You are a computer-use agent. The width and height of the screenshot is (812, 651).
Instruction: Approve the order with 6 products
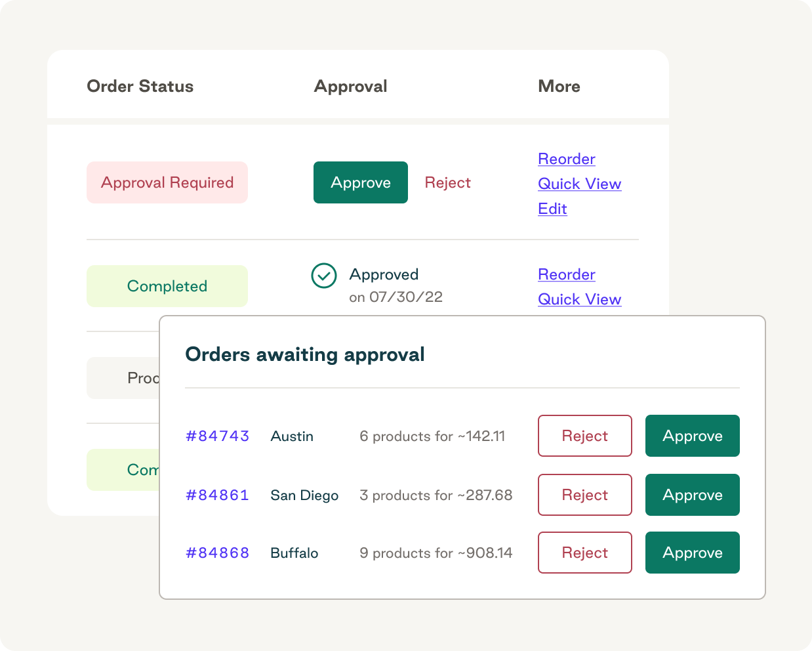[692, 436]
